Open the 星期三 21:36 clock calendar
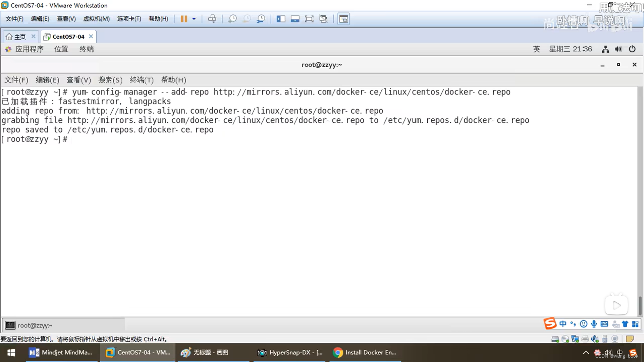644x362 pixels. 571,49
